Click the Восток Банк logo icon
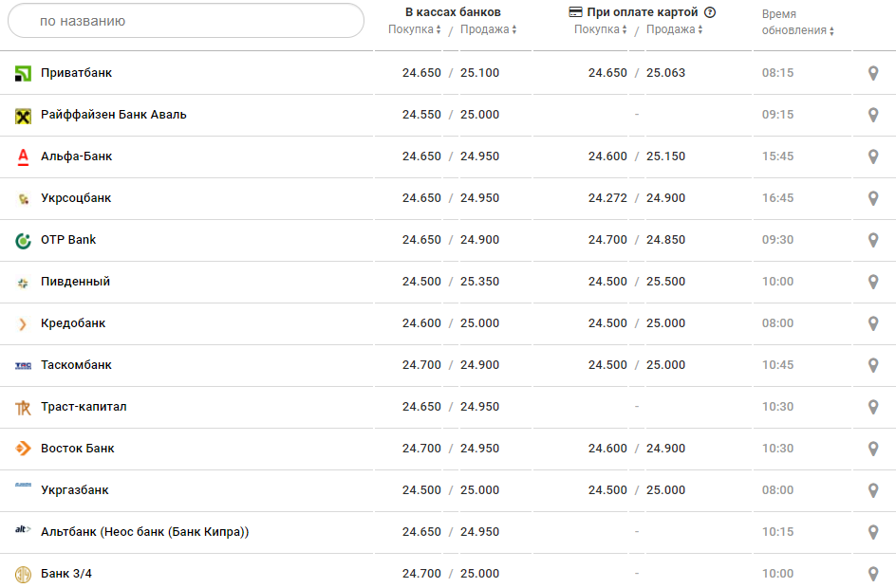This screenshot has width=896, height=588. click(24, 449)
